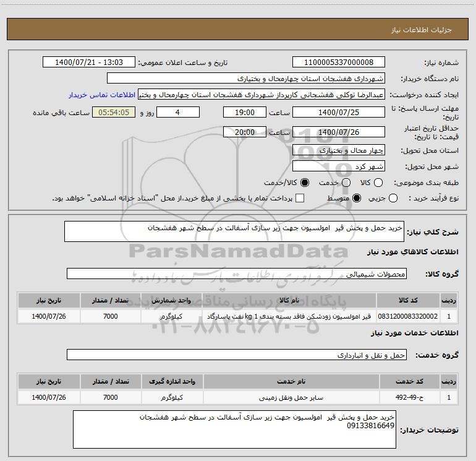Open the اطلاعات تماس خریدار link
Screen dimensions: 476x461
[102, 95]
